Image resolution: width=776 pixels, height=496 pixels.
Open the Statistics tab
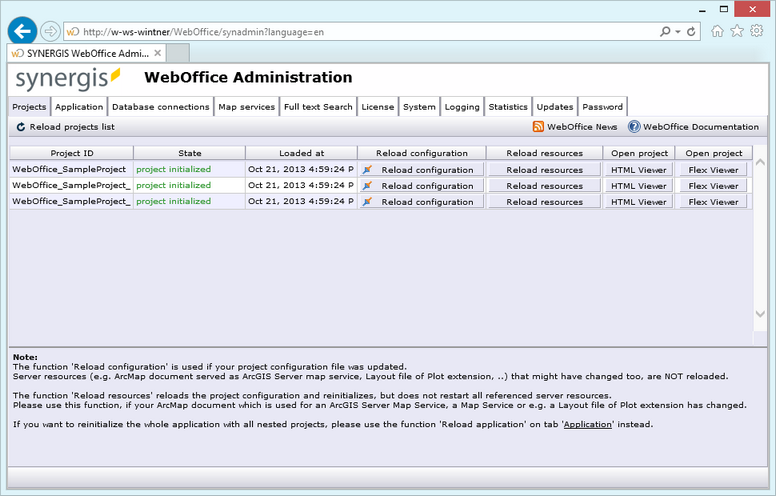point(508,107)
